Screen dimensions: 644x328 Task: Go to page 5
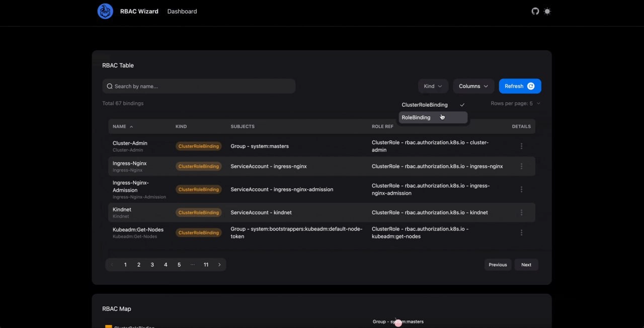[x=179, y=265]
